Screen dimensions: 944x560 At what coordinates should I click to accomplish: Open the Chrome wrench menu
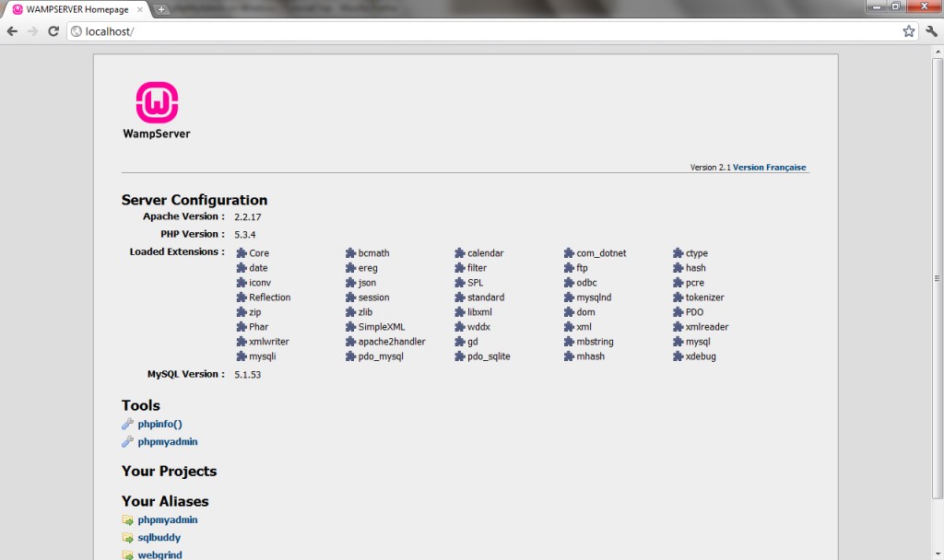point(931,31)
